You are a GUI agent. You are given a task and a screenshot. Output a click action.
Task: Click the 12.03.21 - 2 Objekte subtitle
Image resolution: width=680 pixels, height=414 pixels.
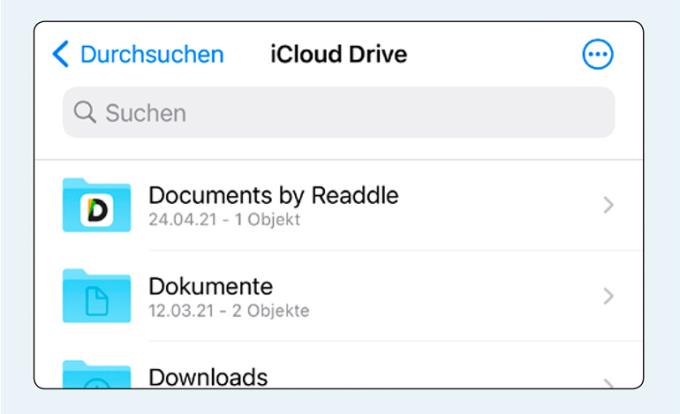pos(229,311)
